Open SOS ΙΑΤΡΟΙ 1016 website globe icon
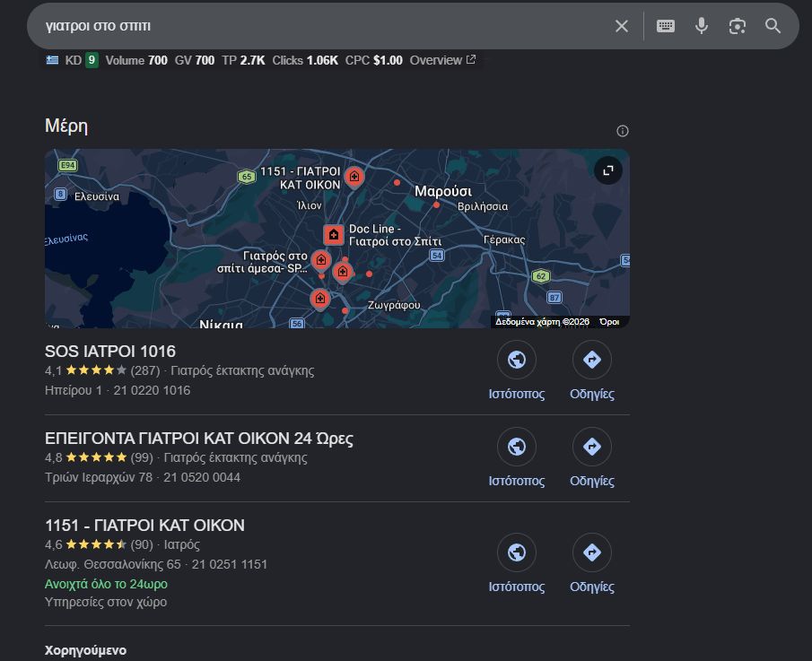Screen dimensions: 812x661 (x=516, y=360)
